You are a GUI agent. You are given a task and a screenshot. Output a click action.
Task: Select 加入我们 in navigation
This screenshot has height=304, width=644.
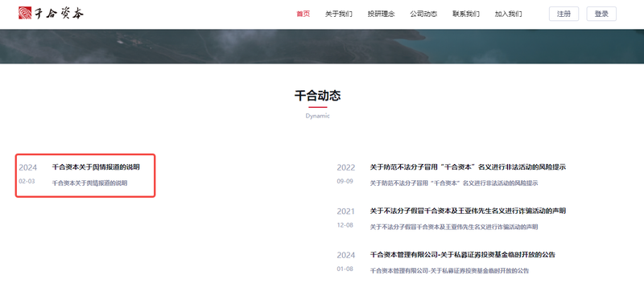click(508, 14)
